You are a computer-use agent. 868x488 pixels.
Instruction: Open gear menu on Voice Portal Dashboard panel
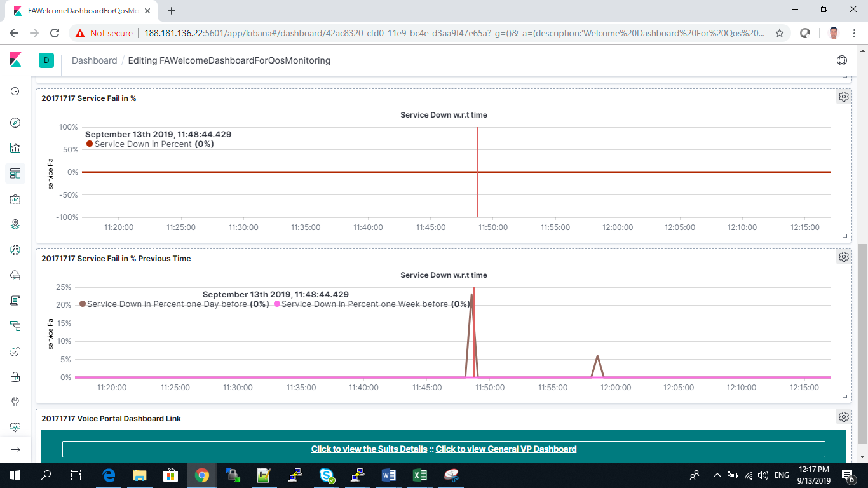pyautogui.click(x=843, y=416)
